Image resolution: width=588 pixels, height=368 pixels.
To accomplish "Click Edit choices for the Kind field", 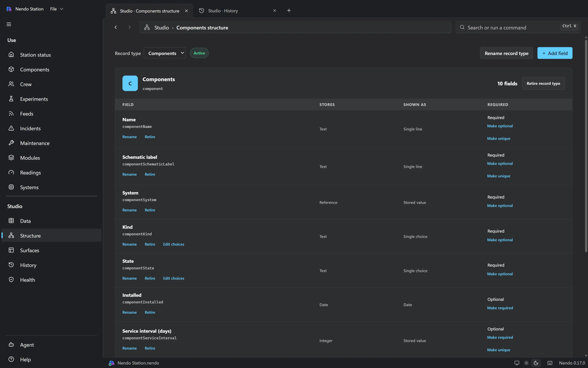I will (x=173, y=244).
